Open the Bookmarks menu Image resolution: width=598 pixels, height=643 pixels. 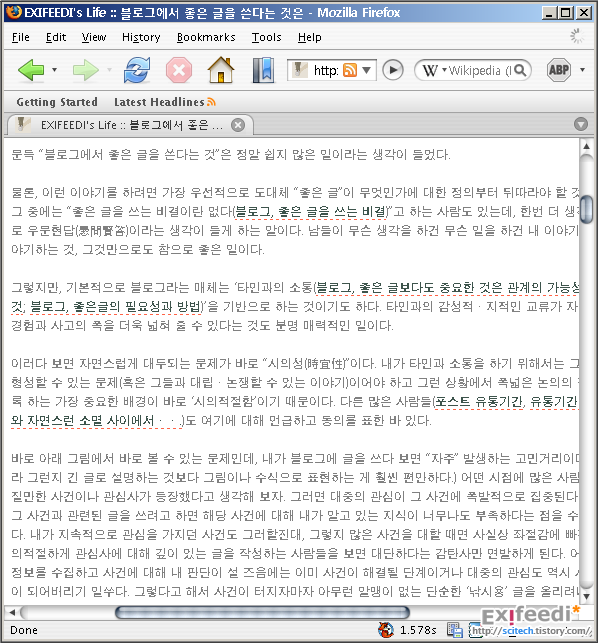click(x=206, y=37)
